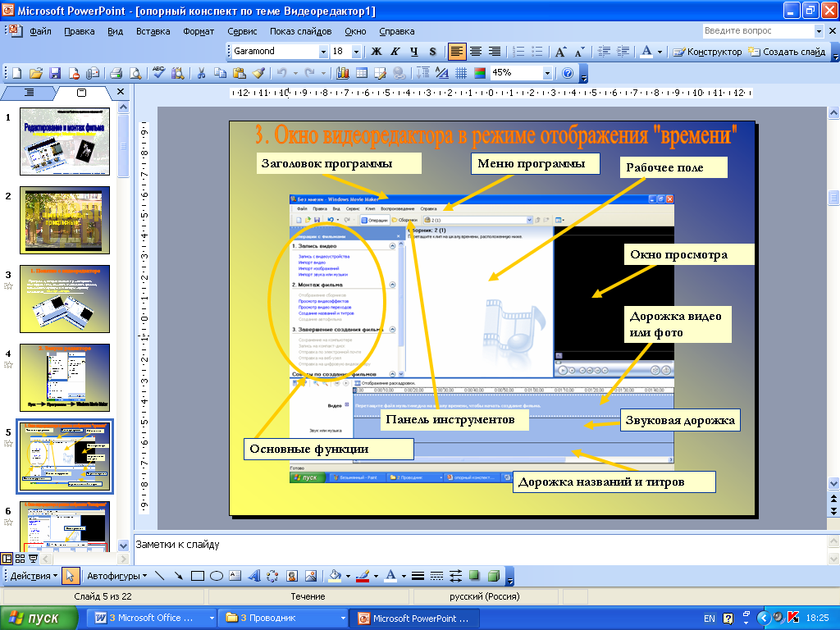The image size is (840, 630).
Task: Activate the Format Painter brush
Action: tap(258, 73)
